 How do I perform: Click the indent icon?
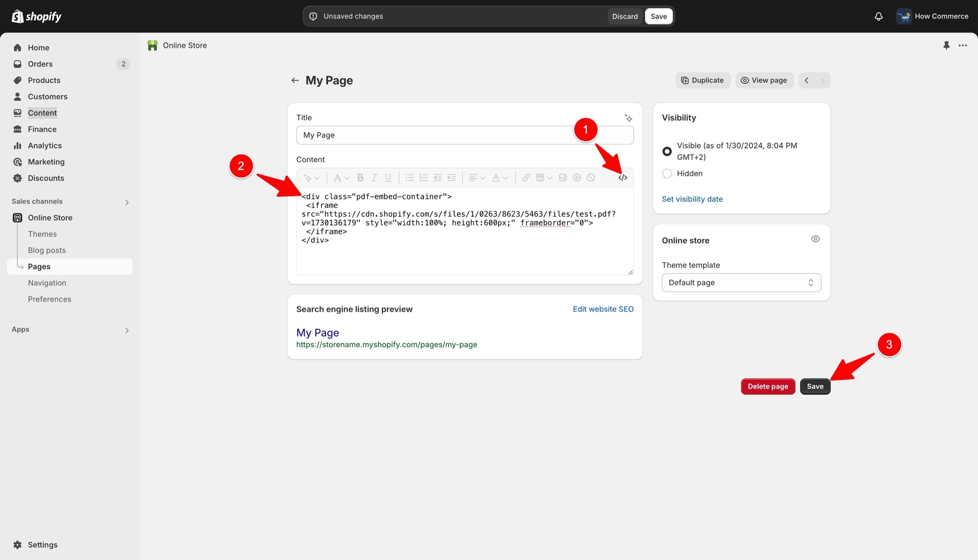pos(452,178)
